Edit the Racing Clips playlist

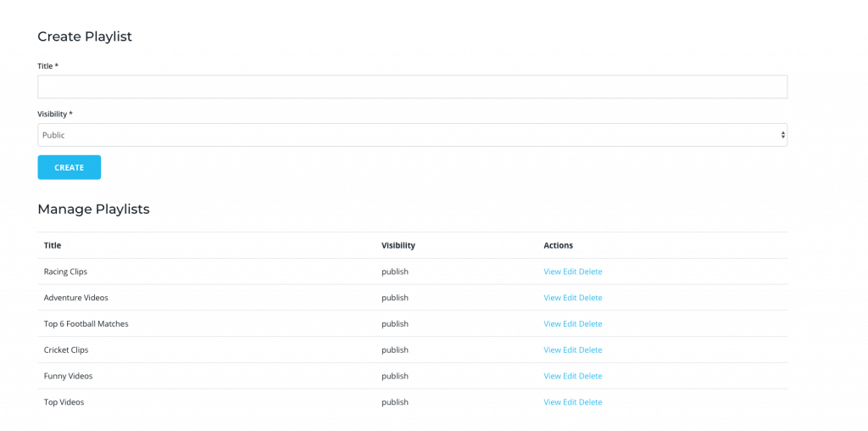(x=570, y=271)
